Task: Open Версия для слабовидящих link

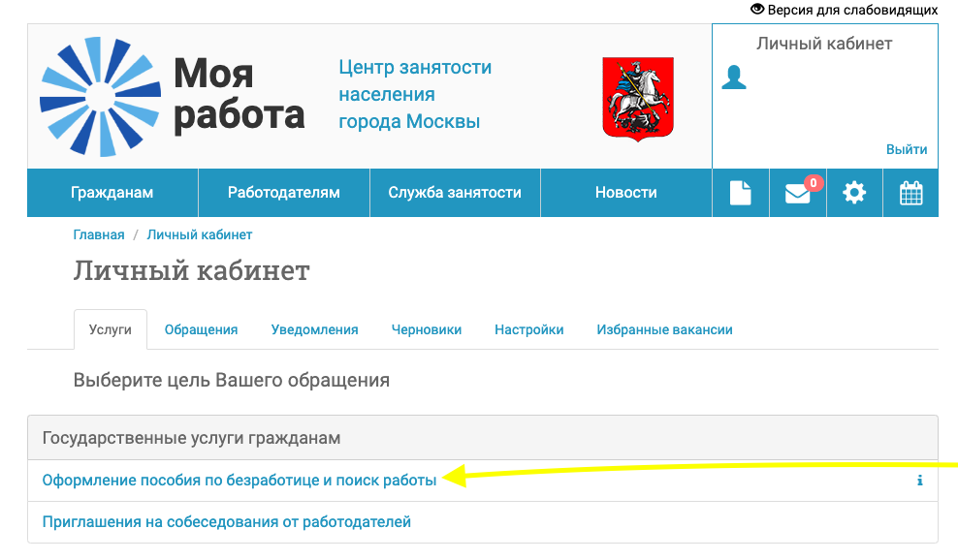Action: click(852, 10)
